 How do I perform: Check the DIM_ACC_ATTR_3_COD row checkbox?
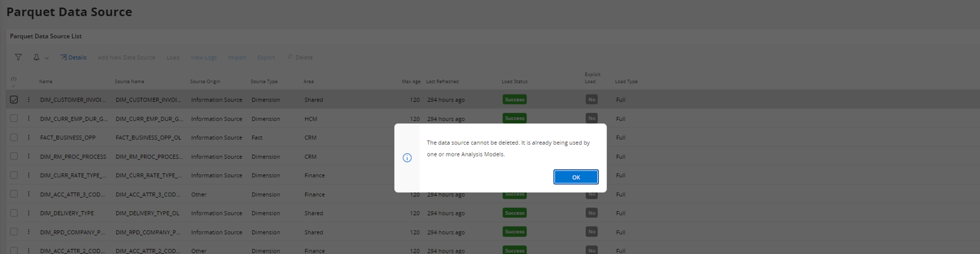pyautogui.click(x=13, y=194)
